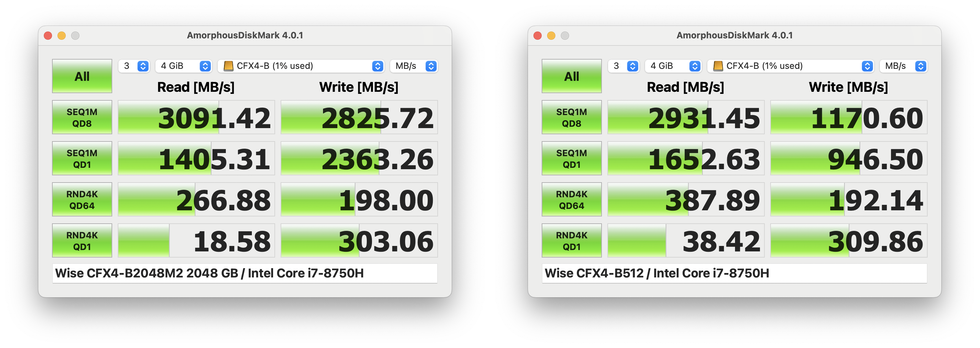Click the 198.00 write result
980x348 pixels.
coord(359,199)
